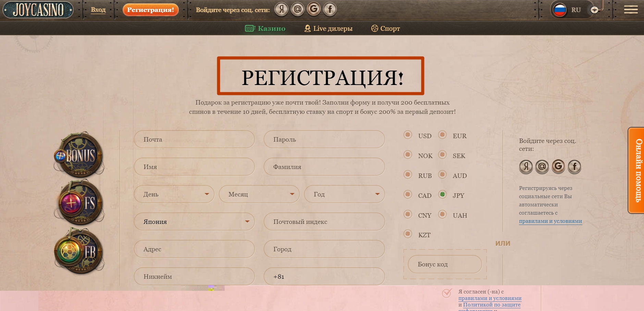Image resolution: width=644 pixels, height=311 pixels.
Task: Expand the День day dropdown
Action: (x=174, y=194)
